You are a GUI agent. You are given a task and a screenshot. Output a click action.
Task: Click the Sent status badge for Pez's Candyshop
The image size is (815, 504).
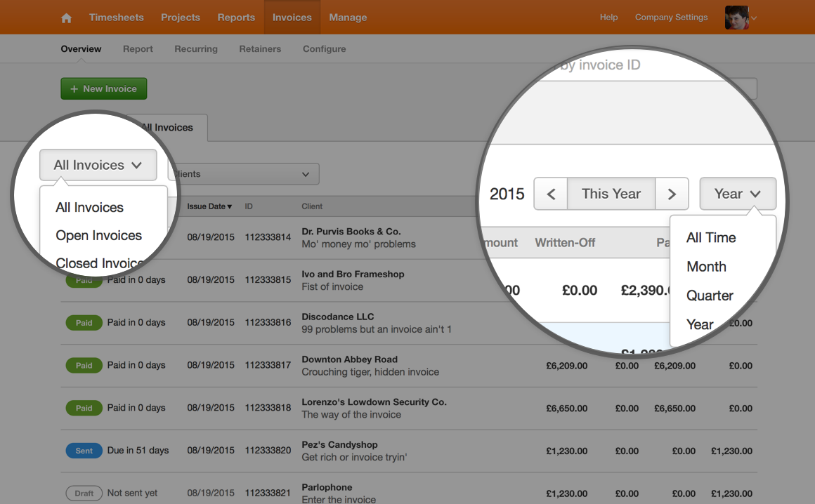click(x=84, y=451)
